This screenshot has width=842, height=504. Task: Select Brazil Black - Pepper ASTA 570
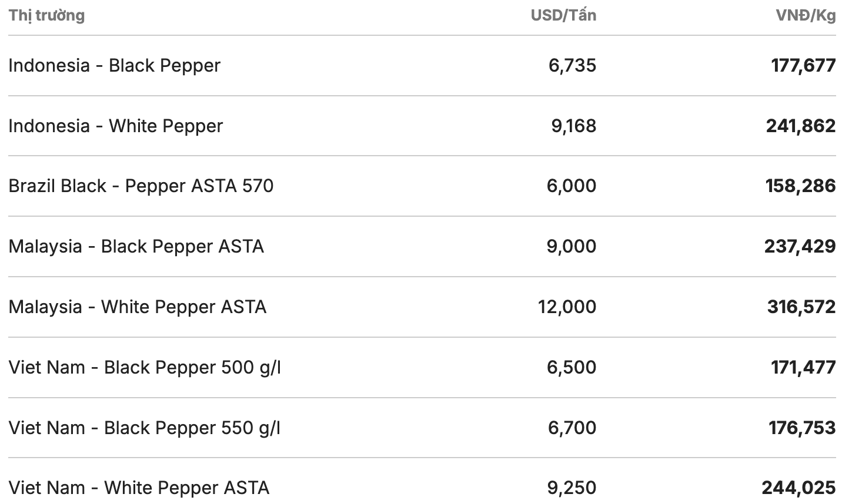click(x=141, y=186)
